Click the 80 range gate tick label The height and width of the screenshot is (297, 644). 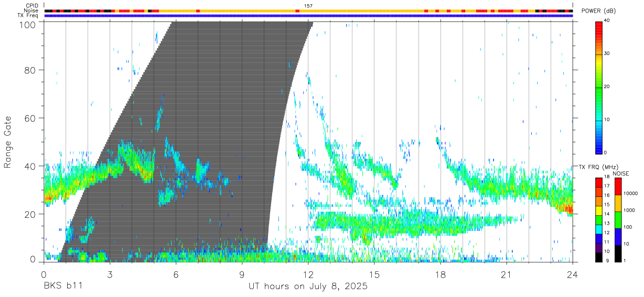coord(31,70)
